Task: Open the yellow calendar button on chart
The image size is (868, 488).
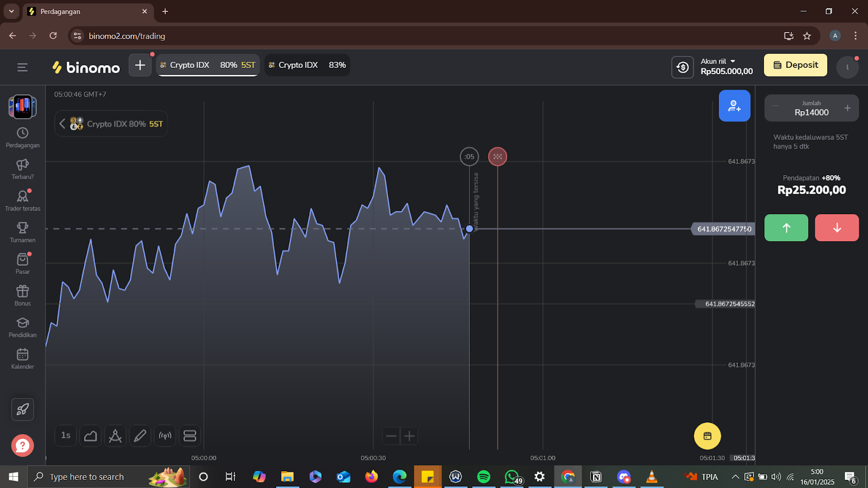Action: point(707,436)
